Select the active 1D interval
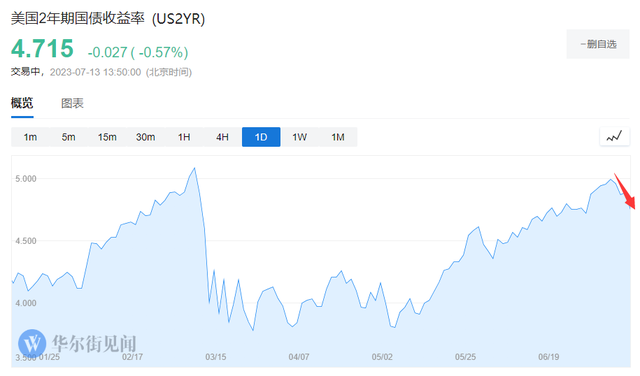 pyautogui.click(x=261, y=137)
